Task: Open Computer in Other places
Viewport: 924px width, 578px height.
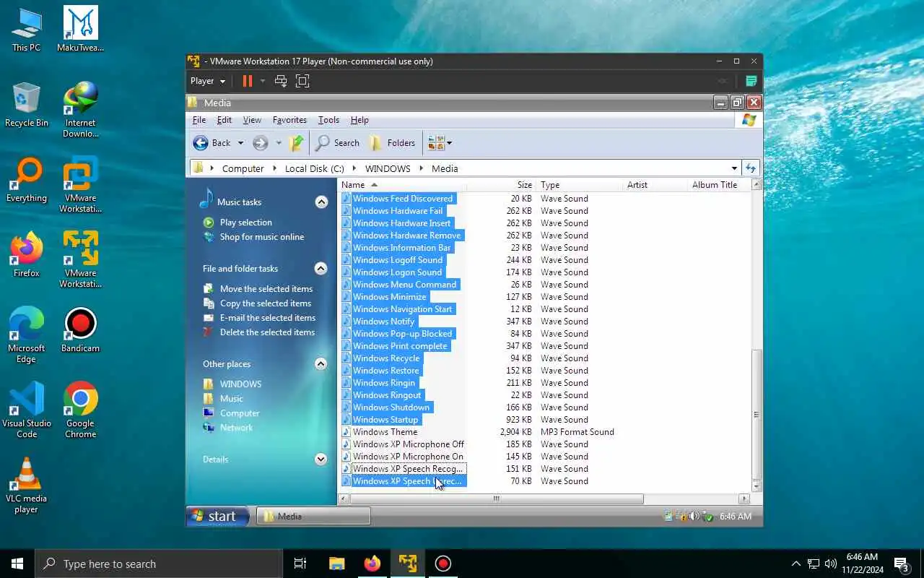Action: click(240, 413)
